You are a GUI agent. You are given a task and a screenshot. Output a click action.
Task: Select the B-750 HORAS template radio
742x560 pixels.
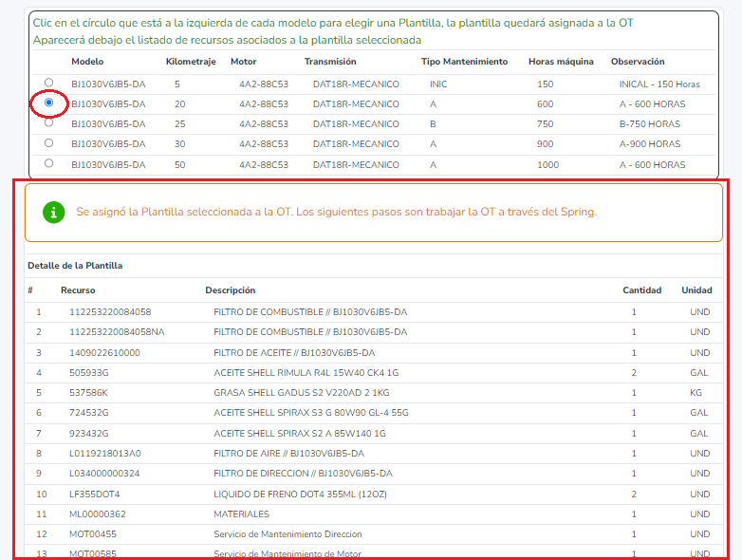coord(48,122)
